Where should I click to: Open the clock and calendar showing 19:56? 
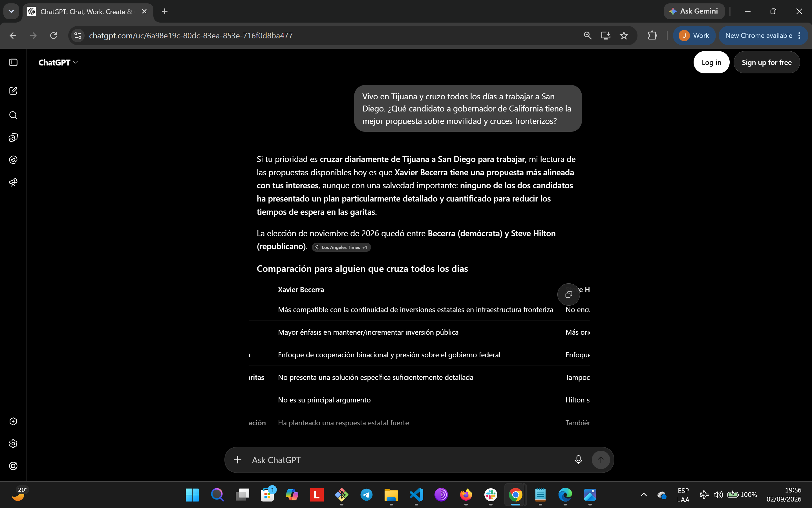coord(784,495)
